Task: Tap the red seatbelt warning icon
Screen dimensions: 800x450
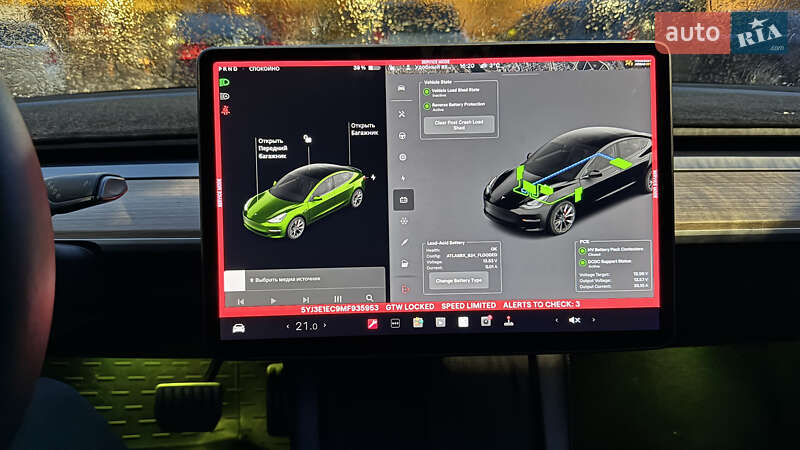Action: pos(226,110)
